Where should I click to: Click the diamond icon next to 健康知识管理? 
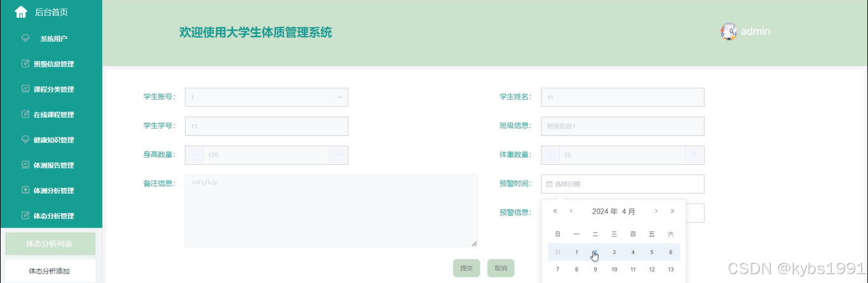[x=25, y=139]
